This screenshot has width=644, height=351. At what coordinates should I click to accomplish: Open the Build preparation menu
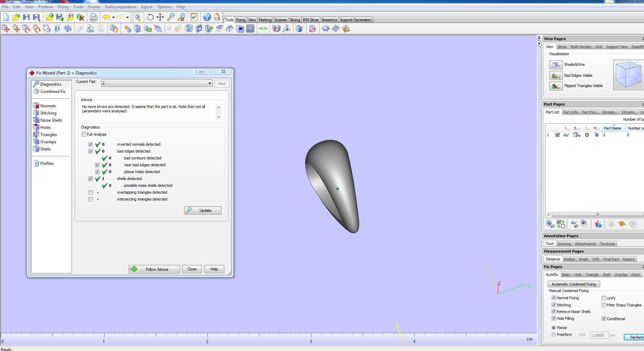click(x=121, y=7)
